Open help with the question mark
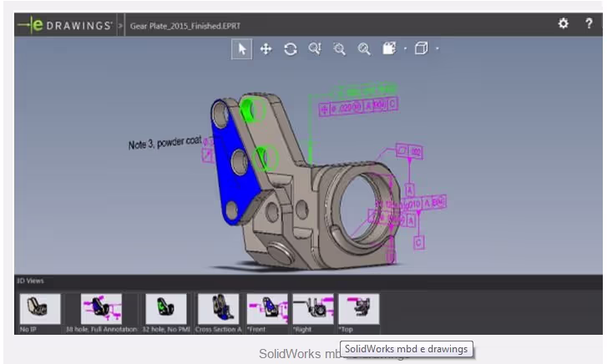Image resolution: width=607 pixels, height=364 pixels. tap(589, 23)
